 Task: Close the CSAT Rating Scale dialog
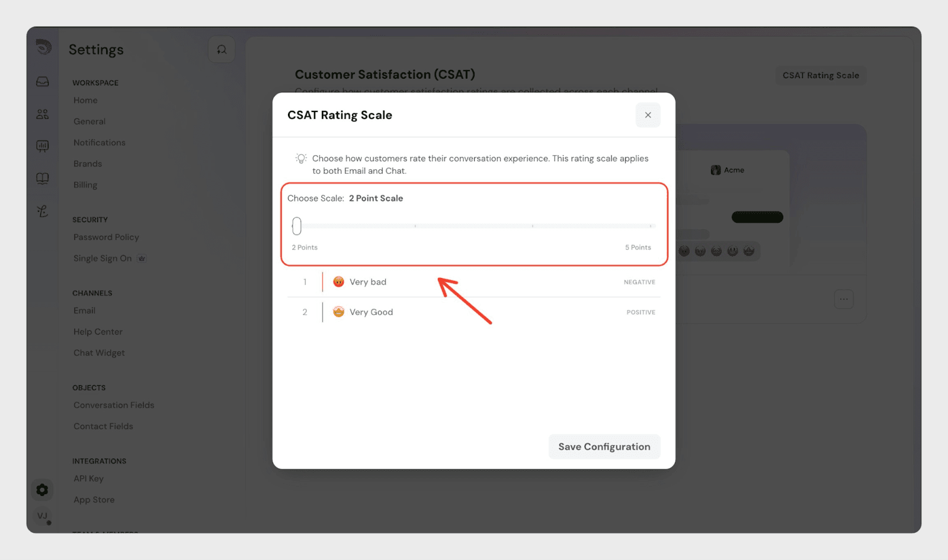(648, 115)
